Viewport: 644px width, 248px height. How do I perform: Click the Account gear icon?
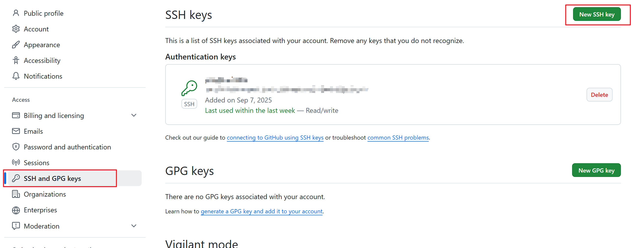pos(16,29)
